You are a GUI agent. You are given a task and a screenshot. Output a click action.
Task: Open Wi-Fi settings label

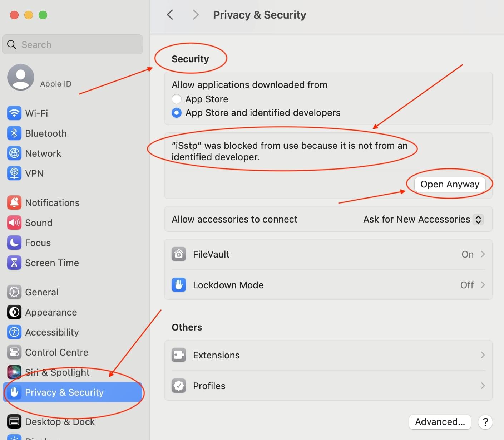click(x=36, y=113)
